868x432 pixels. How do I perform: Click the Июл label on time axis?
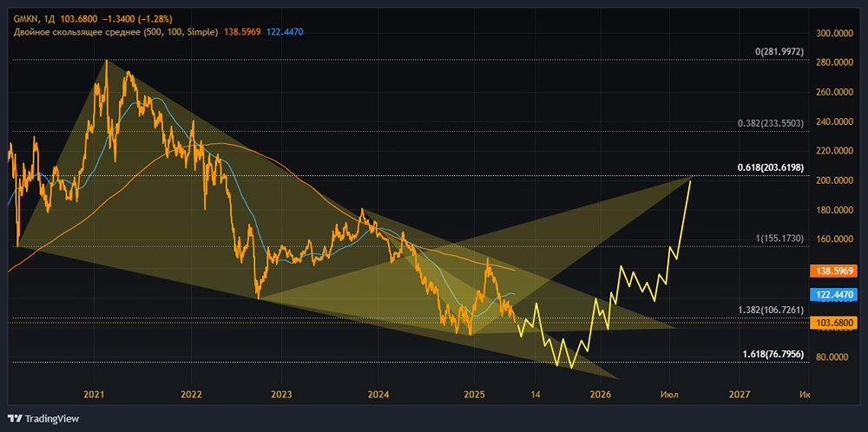[668, 395]
